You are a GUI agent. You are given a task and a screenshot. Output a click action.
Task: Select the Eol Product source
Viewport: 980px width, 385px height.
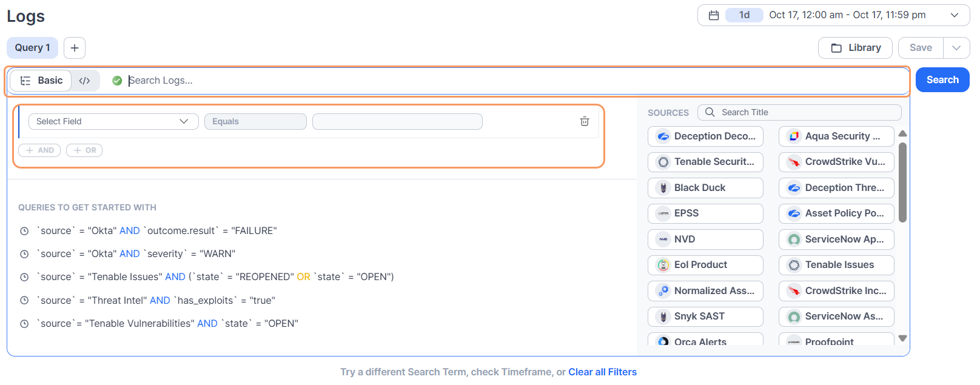pyautogui.click(x=705, y=265)
